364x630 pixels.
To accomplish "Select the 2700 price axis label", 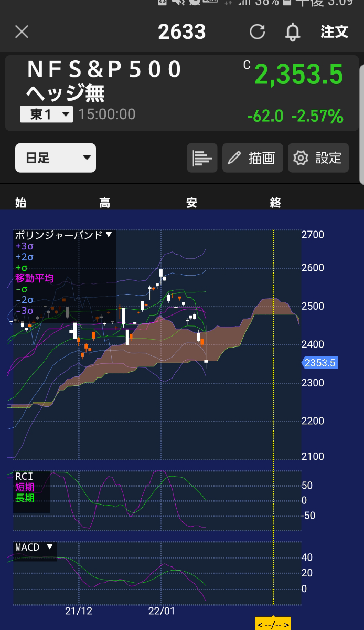I will 313,235.
